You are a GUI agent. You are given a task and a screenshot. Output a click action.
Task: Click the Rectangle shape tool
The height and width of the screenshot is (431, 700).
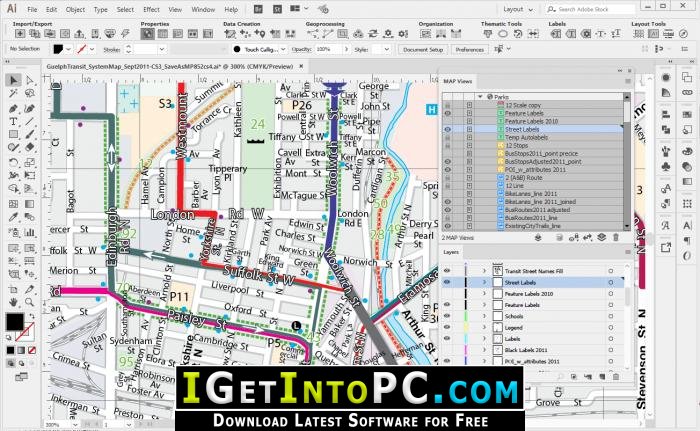pyautogui.click(x=13, y=134)
